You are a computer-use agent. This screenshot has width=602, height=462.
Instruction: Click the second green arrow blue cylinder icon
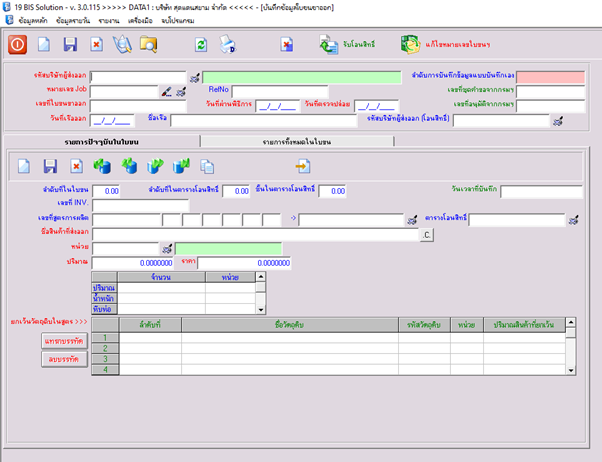tap(129, 167)
